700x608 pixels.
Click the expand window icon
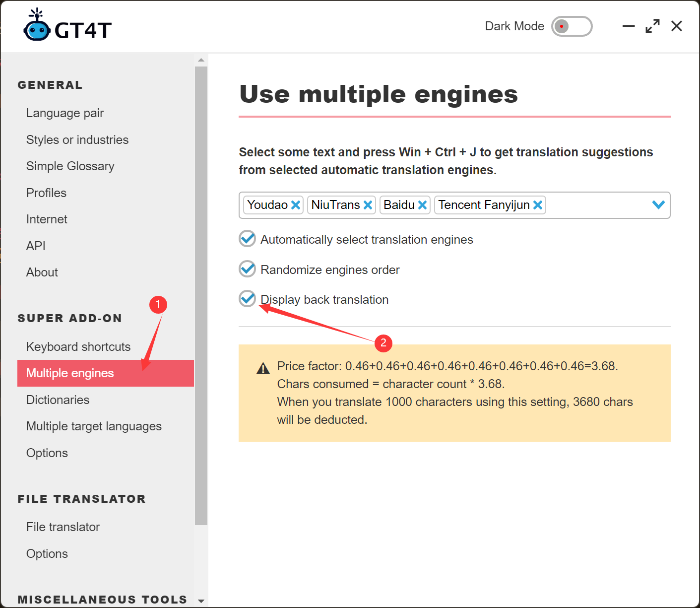[652, 26]
